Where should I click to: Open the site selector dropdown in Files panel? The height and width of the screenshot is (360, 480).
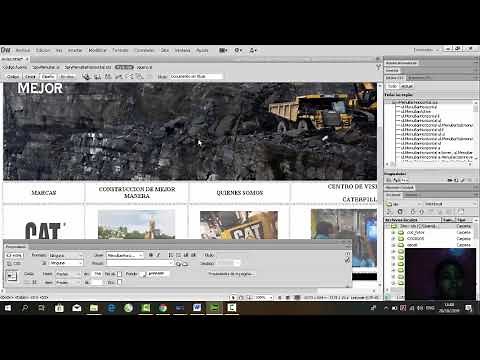(403, 204)
